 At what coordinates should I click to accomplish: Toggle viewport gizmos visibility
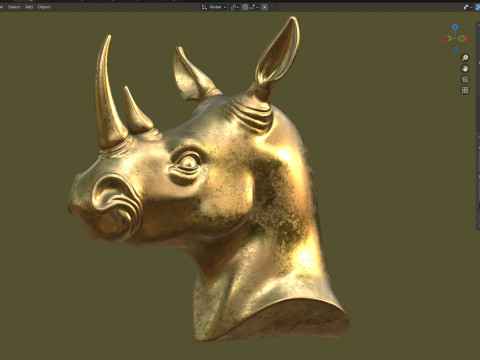[x=466, y=7]
